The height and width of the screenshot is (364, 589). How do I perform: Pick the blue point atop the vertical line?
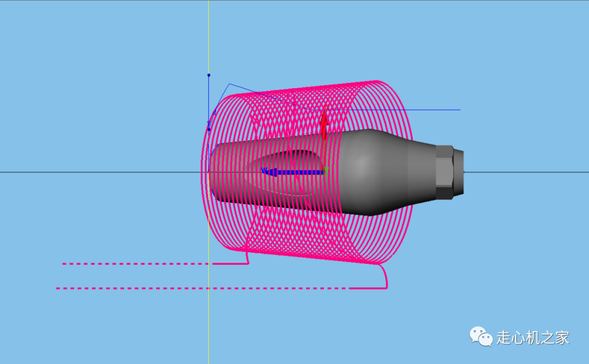(208, 75)
